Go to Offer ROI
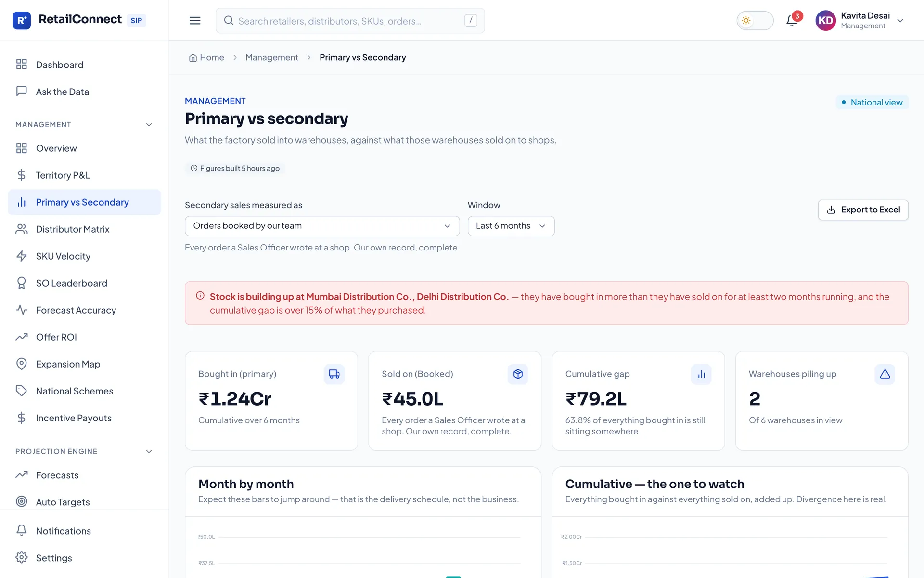The image size is (924, 578). (84, 337)
